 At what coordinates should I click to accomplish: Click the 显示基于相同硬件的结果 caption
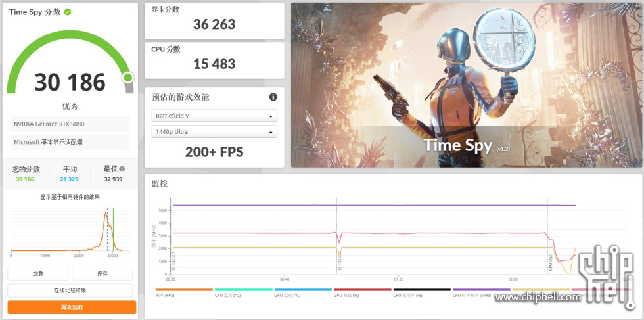[x=70, y=197]
